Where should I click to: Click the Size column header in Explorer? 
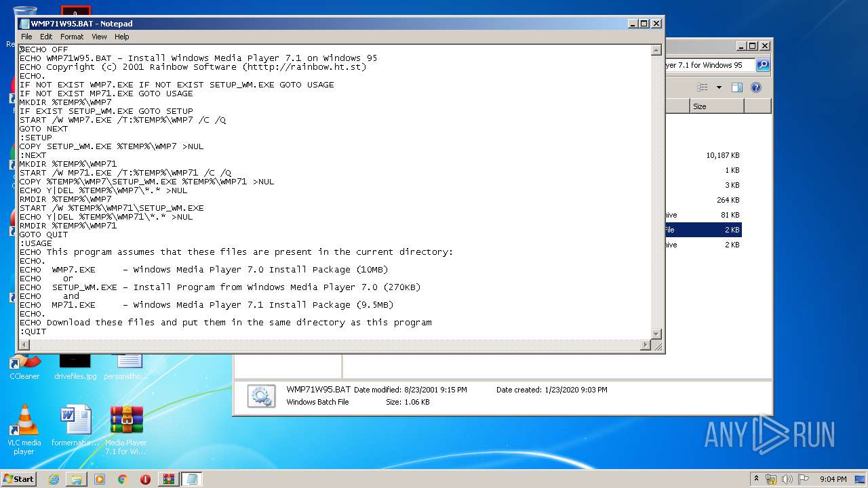[717, 106]
